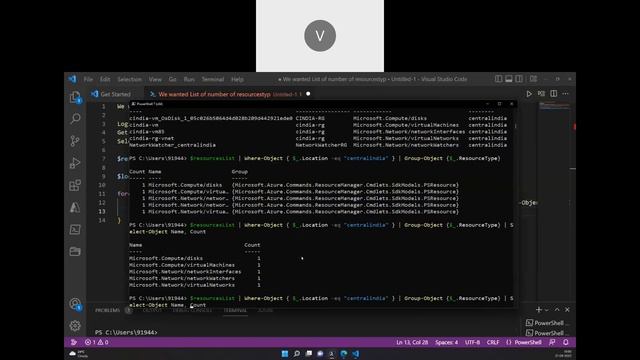Image resolution: width=640 pixels, height=360 pixels.
Task: Open the Run menu
Action: 189,79
